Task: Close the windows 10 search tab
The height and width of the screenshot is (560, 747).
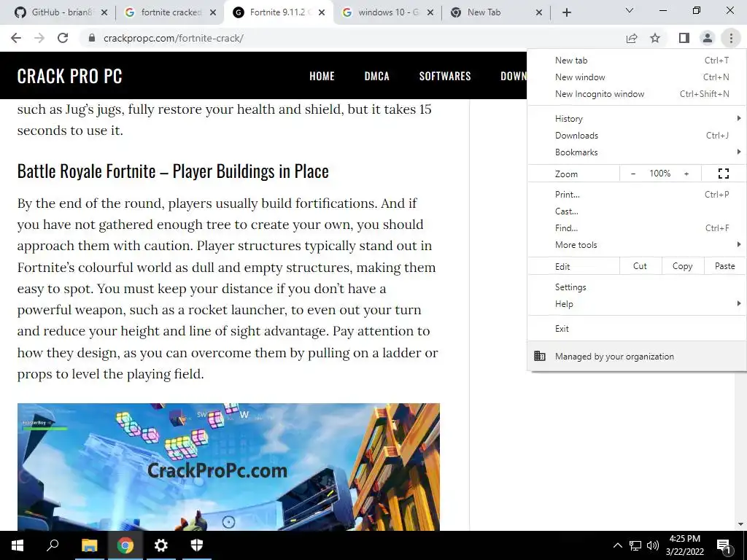Action: coord(430,12)
